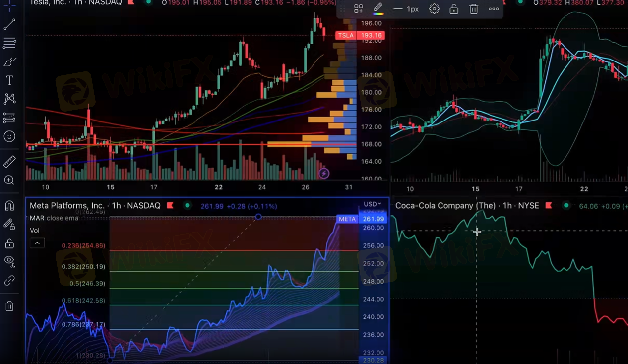Select the Ruler measure tool

(9, 162)
